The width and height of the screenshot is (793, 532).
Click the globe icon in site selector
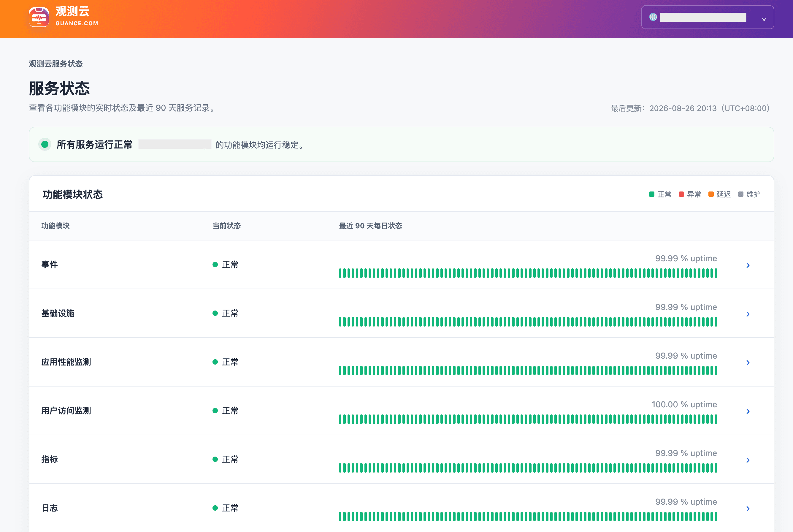tap(653, 17)
